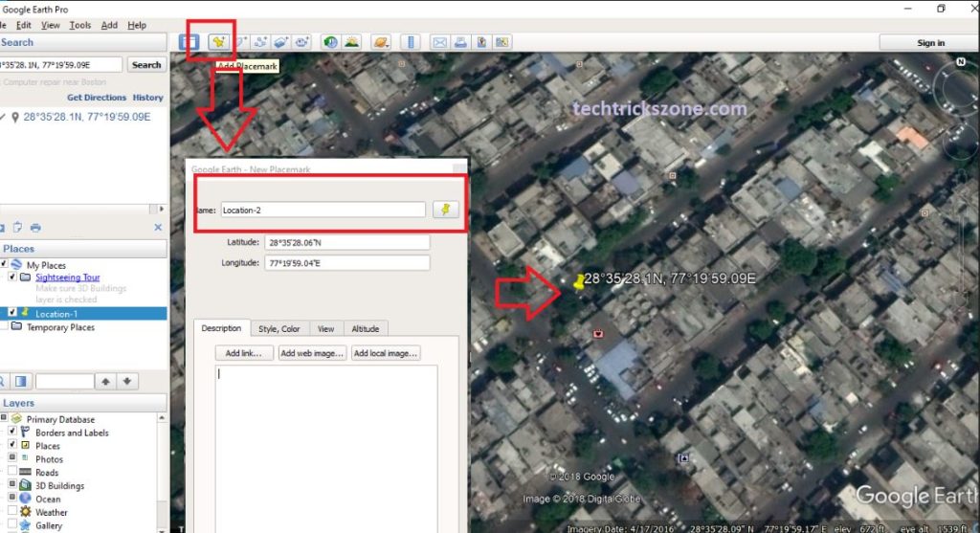Uncheck the Borders and Labels layer
The height and width of the screenshot is (533, 980).
click(12, 433)
